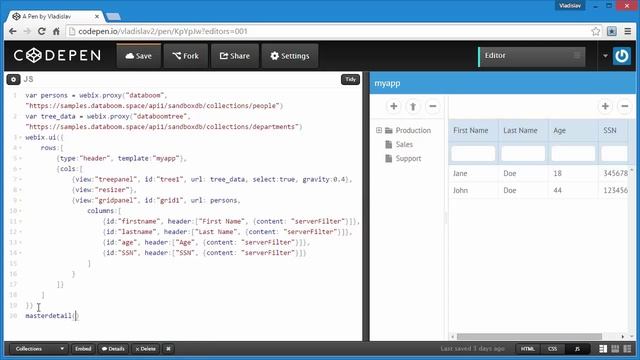Switch to right editor layout icon

point(627,349)
